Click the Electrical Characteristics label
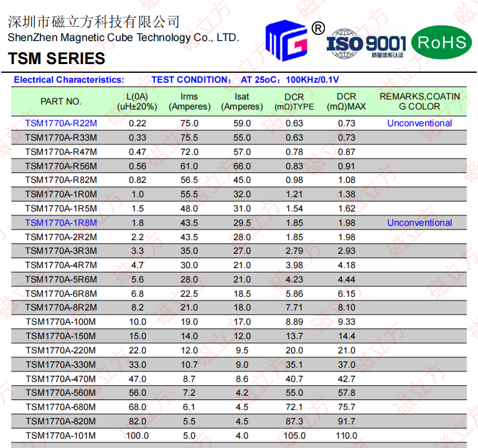Image resolution: width=478 pixels, height=448 pixels. (69, 80)
